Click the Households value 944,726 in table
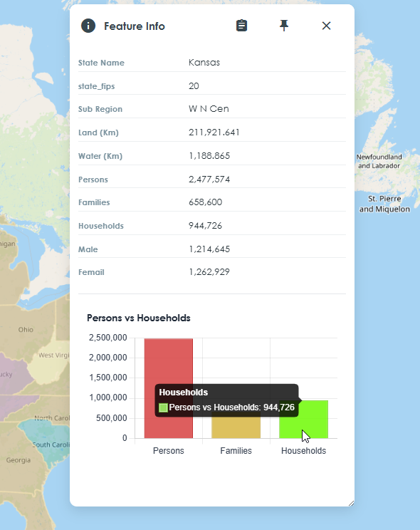Image resolution: width=420 pixels, height=530 pixels. coord(206,225)
